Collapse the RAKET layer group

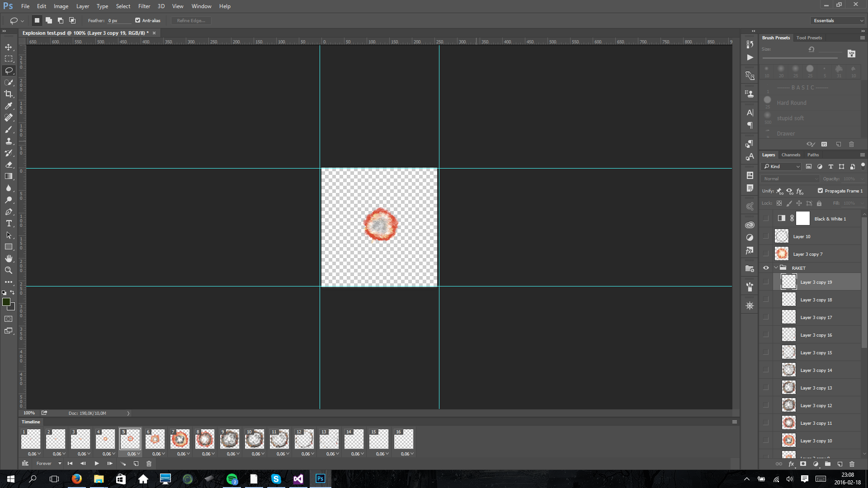click(776, 268)
